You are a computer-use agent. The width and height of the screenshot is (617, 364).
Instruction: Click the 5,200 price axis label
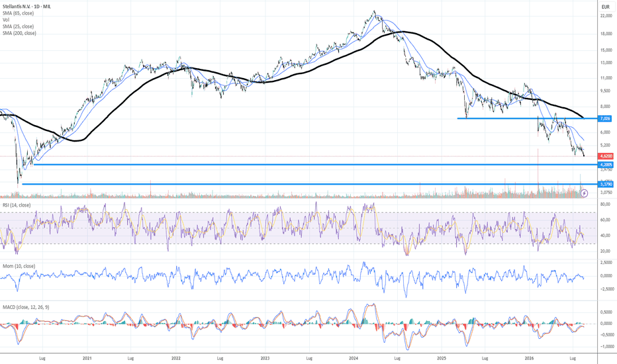click(x=606, y=145)
